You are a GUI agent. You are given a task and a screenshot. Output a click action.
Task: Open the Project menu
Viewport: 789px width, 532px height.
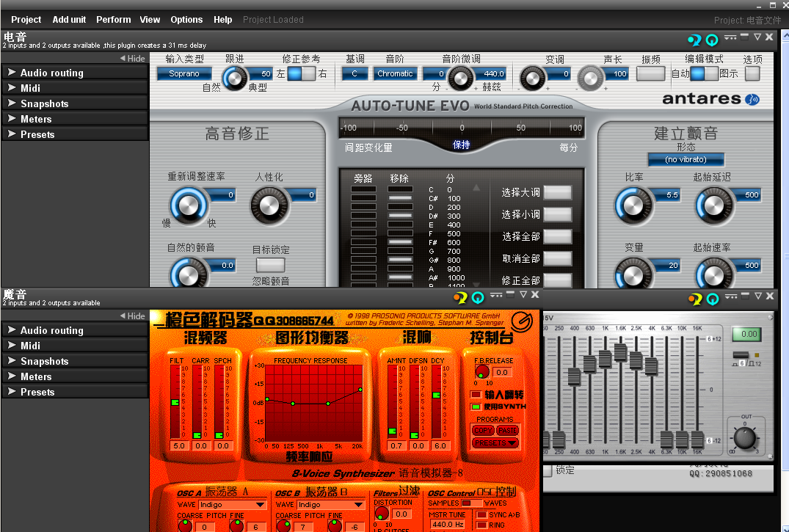[26, 20]
